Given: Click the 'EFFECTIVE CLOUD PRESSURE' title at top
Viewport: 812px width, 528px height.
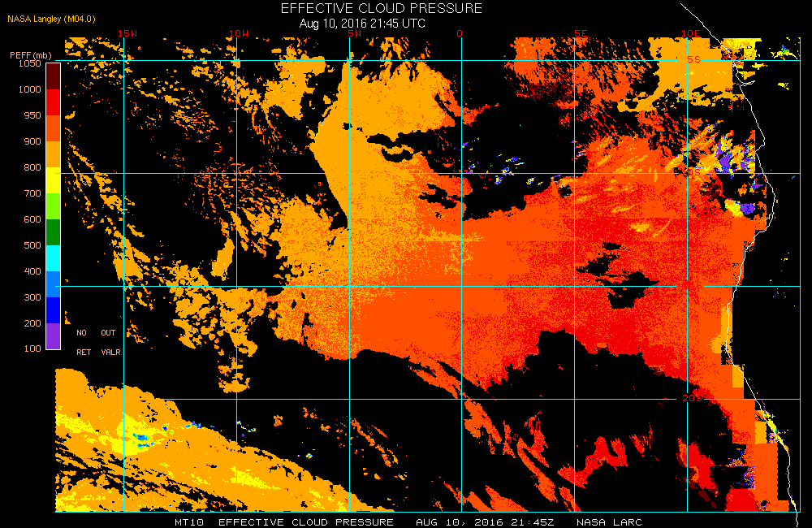Looking at the screenshot, I should 381,8.
